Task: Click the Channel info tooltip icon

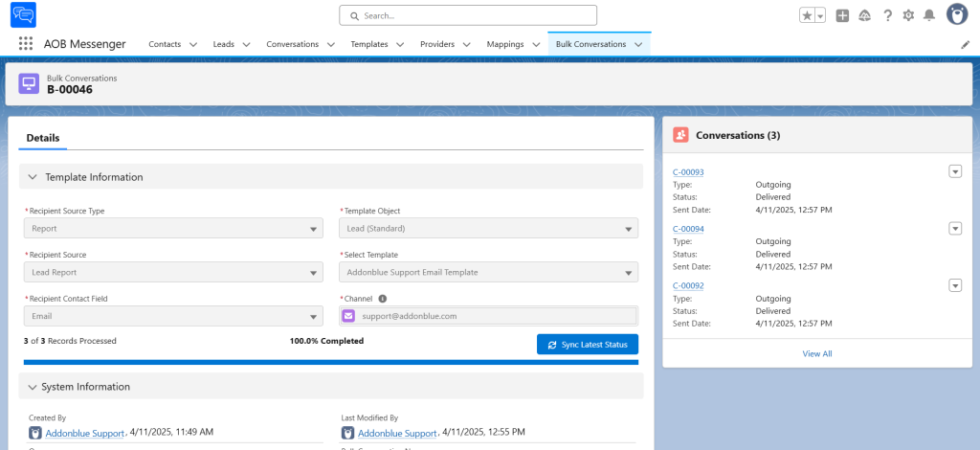Action: click(x=383, y=299)
